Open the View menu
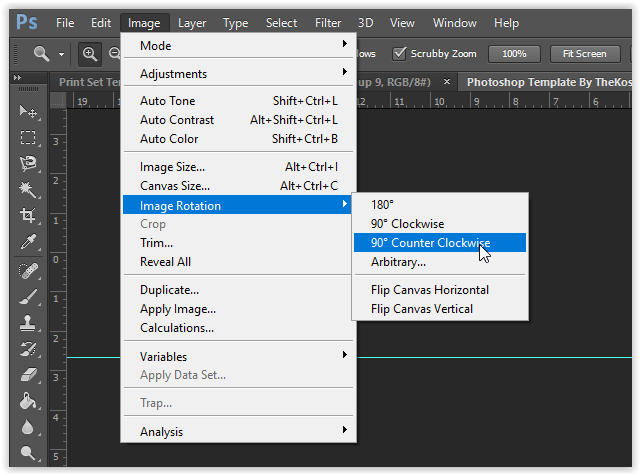The image size is (640, 475). coord(402,23)
